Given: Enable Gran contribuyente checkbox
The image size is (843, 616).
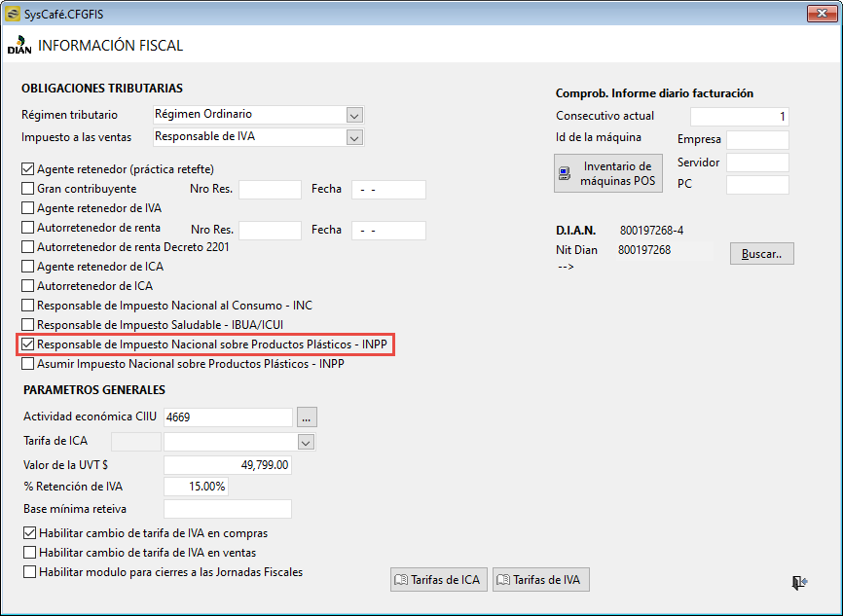Looking at the screenshot, I should [x=27, y=189].
